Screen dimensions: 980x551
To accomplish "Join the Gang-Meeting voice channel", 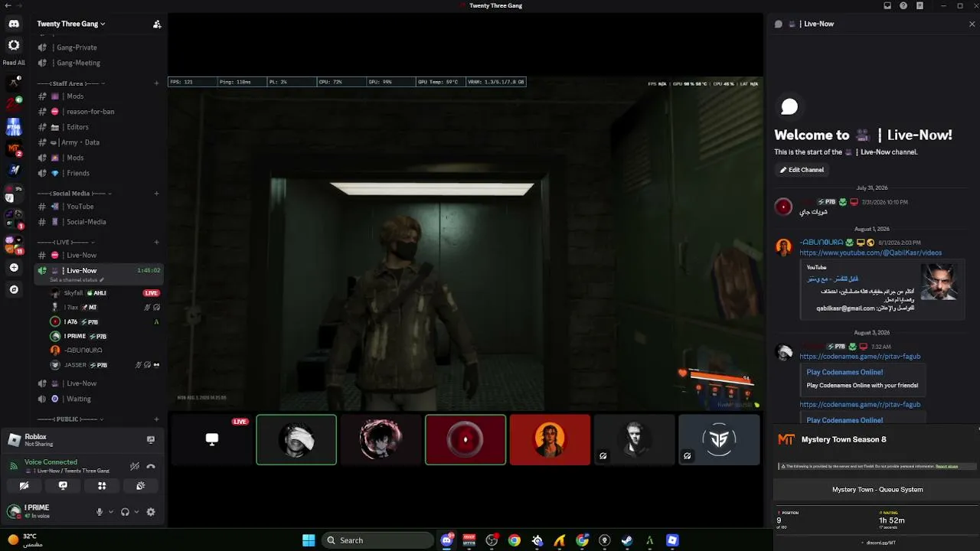I will [x=100, y=63].
